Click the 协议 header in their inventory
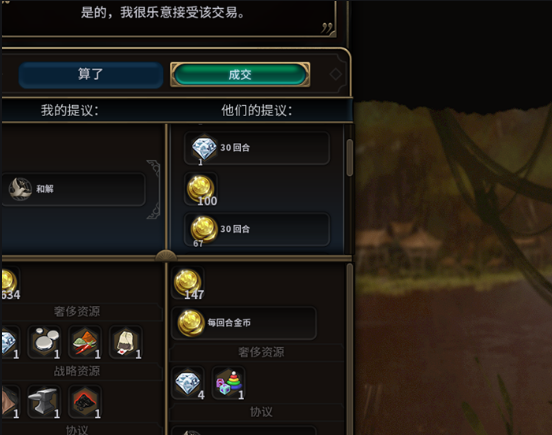Screen dimensions: 552x435 261,412
